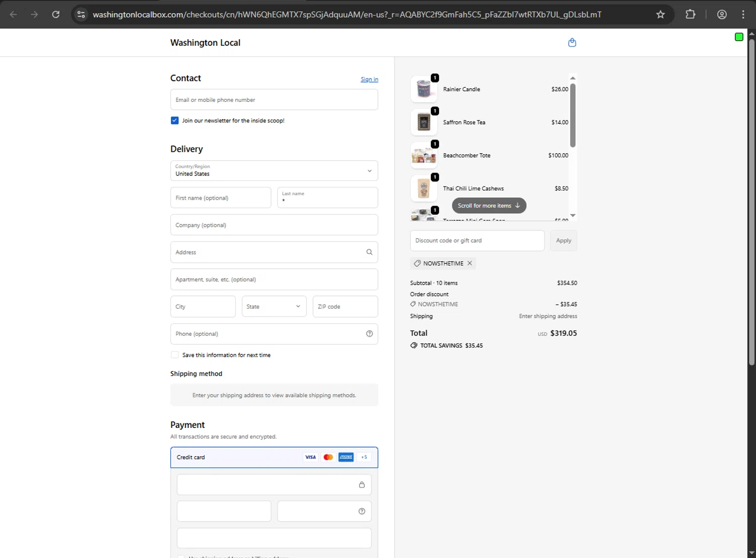Click the total savings tag icon
Image resolution: width=756 pixels, height=558 pixels.
pos(414,345)
